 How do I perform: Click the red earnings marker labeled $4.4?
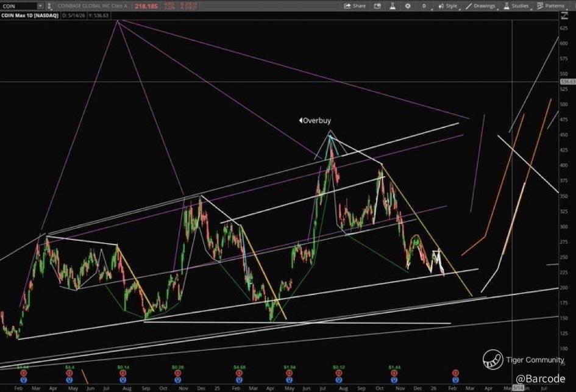click(69, 373)
